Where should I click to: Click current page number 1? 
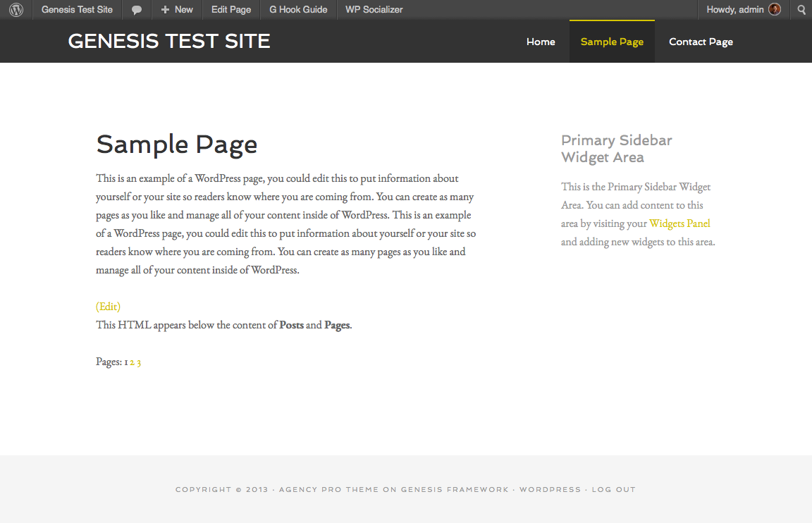(126, 362)
